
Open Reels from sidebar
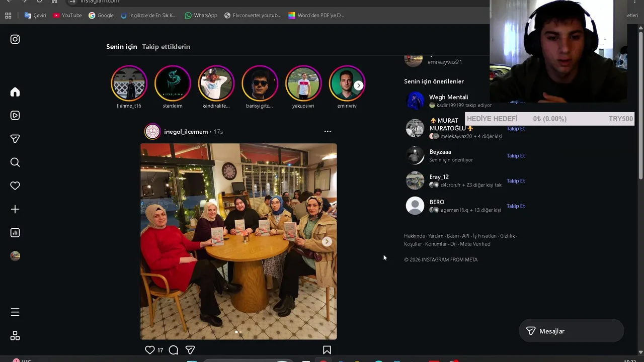pyautogui.click(x=15, y=115)
